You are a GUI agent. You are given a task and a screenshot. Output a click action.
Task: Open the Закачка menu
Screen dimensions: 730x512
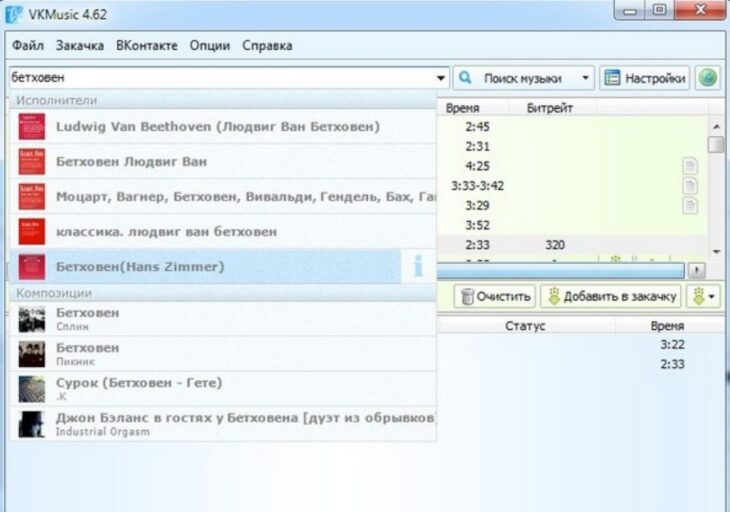click(x=80, y=46)
